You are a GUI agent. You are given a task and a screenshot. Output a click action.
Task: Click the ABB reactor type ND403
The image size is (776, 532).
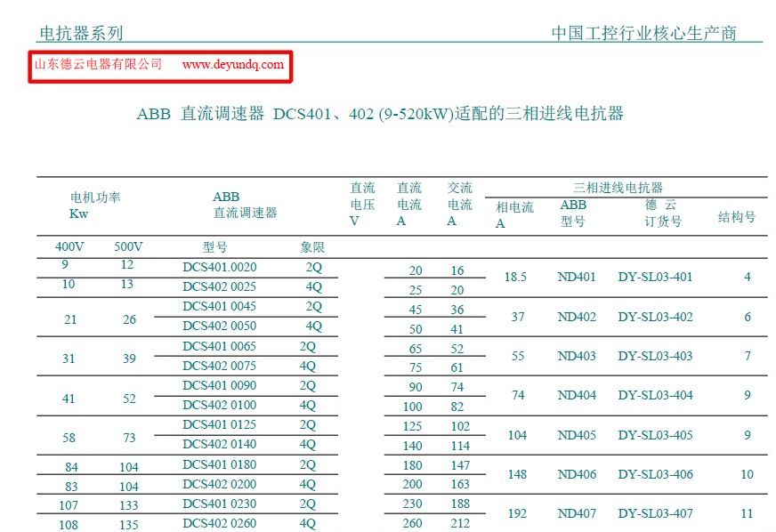(577, 357)
